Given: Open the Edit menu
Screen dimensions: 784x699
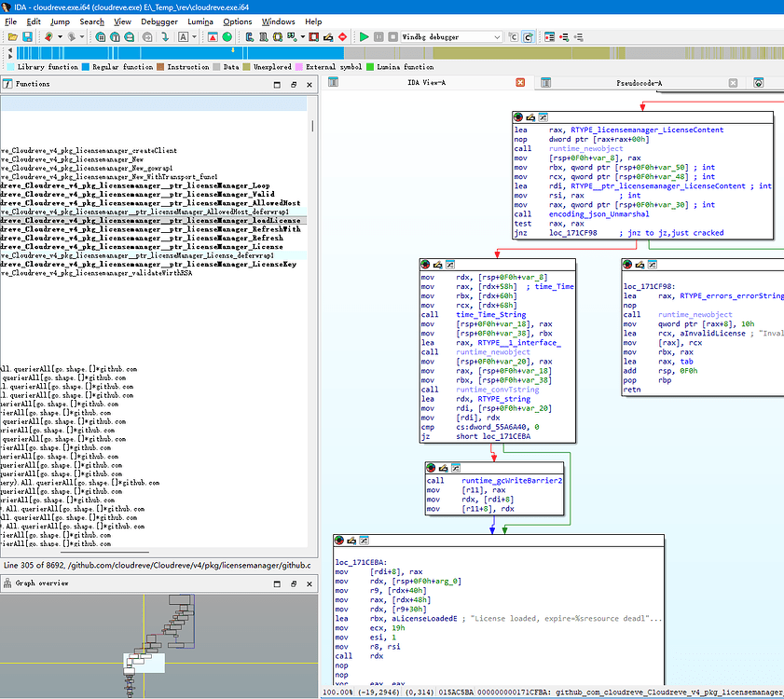Looking at the screenshot, I should tap(34, 21).
